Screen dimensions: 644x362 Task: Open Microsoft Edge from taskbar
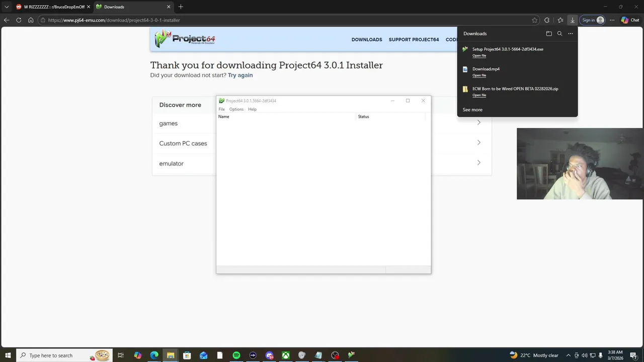pyautogui.click(x=154, y=355)
